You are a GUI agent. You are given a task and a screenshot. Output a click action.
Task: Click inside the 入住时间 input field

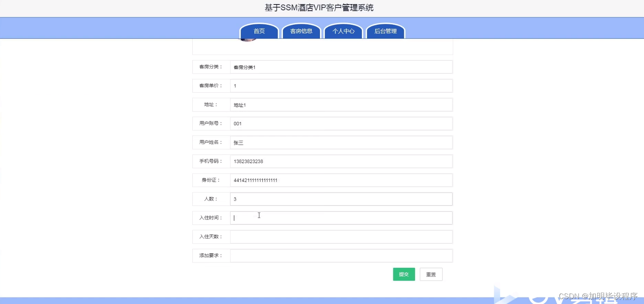pyautogui.click(x=341, y=217)
